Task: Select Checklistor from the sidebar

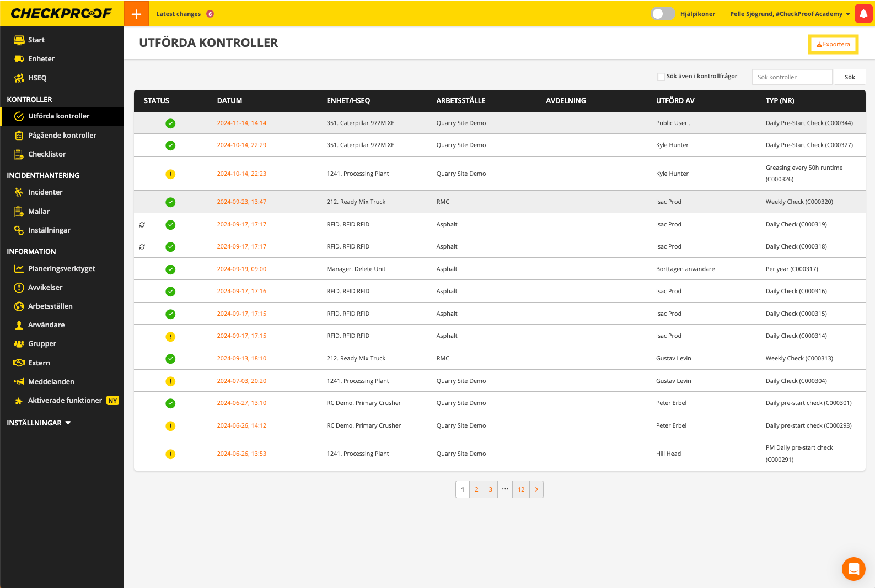Action: pos(47,154)
